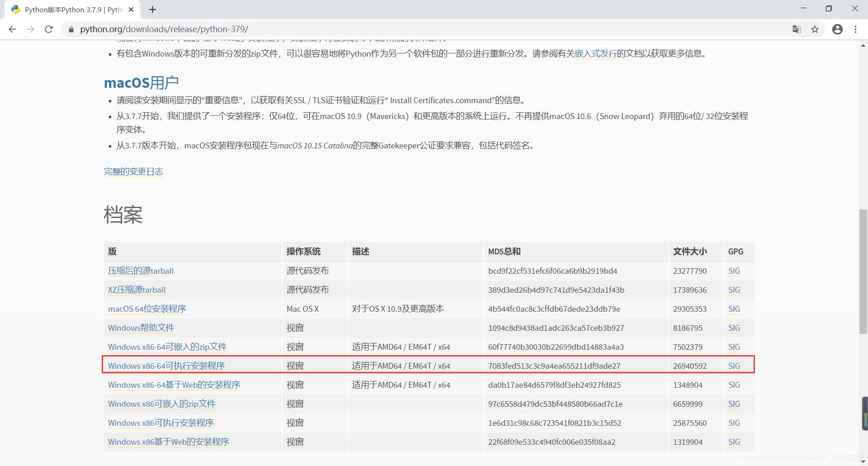The image size is (868, 466).
Task: Open a new browser tab
Action: (152, 10)
